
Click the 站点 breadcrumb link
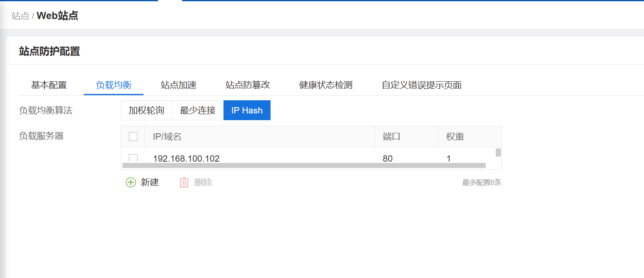pyautogui.click(x=20, y=16)
